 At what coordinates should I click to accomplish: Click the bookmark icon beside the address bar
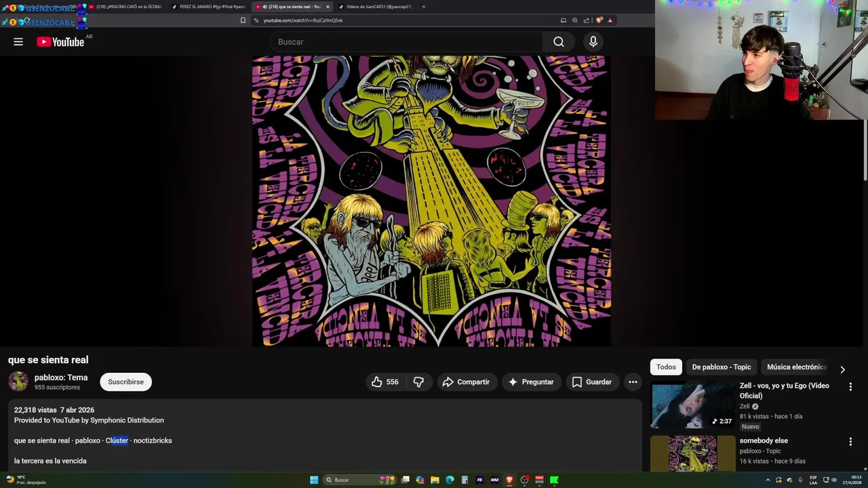coord(243,20)
